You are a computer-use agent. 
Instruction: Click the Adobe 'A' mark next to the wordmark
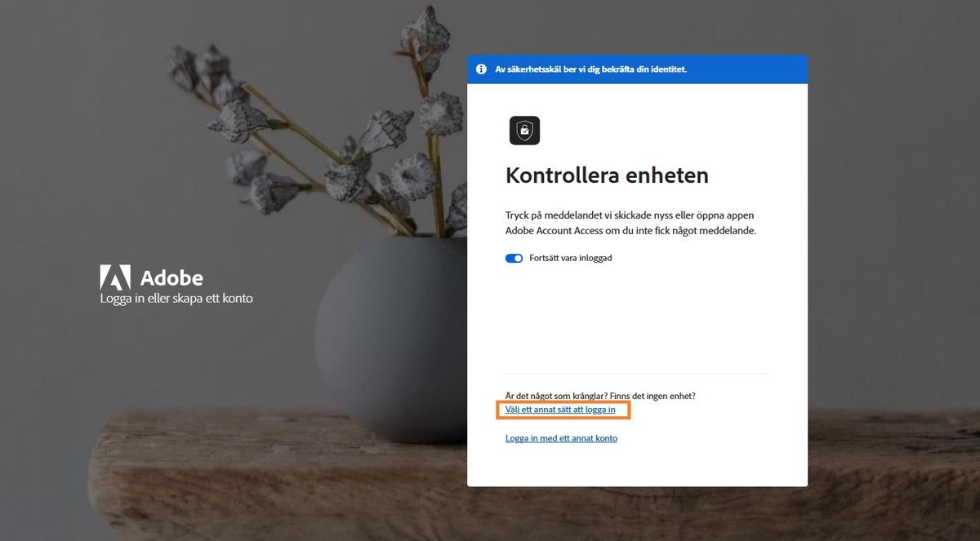click(x=115, y=277)
